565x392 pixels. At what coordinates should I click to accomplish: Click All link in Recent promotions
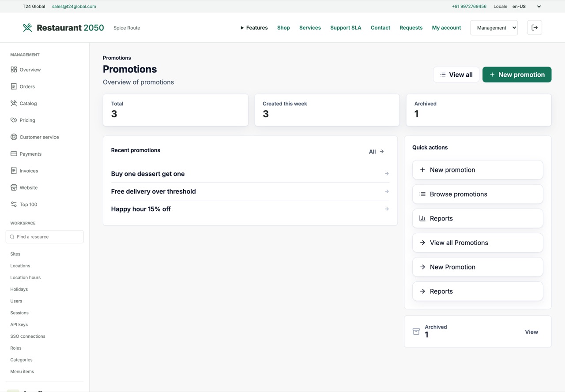point(377,152)
